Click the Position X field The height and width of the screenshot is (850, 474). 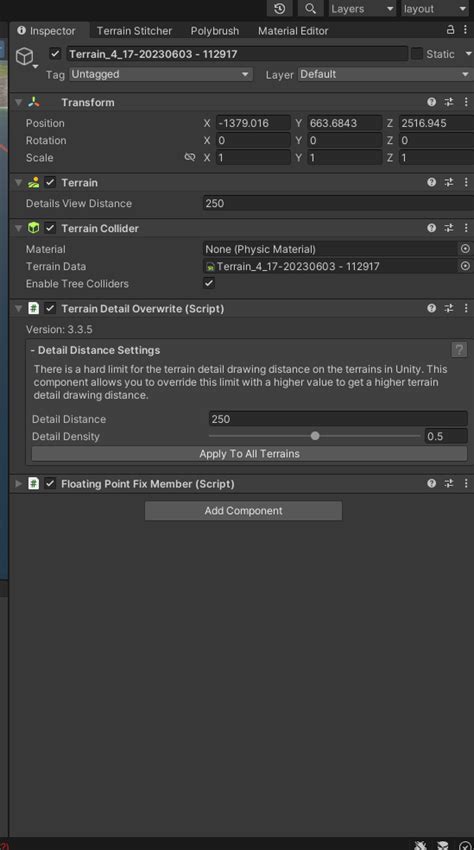253,123
